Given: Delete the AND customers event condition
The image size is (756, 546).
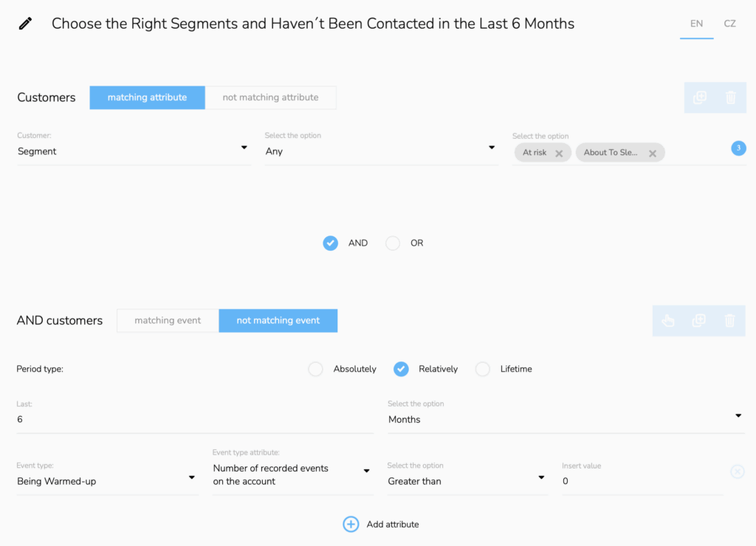Looking at the screenshot, I should click(x=730, y=320).
